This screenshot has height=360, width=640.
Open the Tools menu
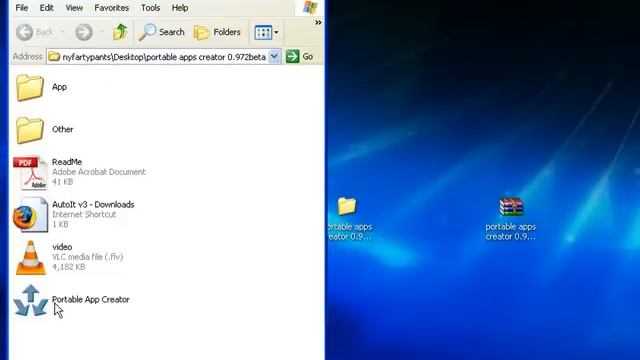coord(150,8)
